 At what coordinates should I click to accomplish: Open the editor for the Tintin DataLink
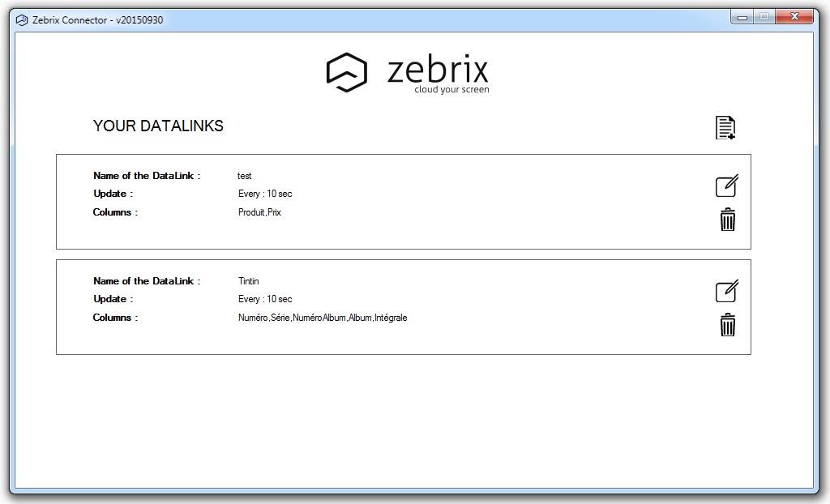(x=726, y=291)
